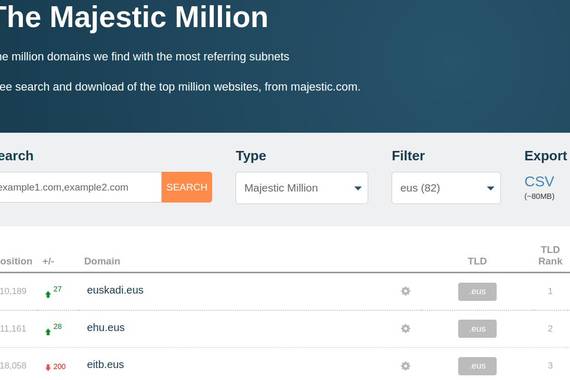Image resolution: width=570 pixels, height=380 pixels.
Task: Click green up arrow for ehu.eus
Action: click(x=48, y=332)
